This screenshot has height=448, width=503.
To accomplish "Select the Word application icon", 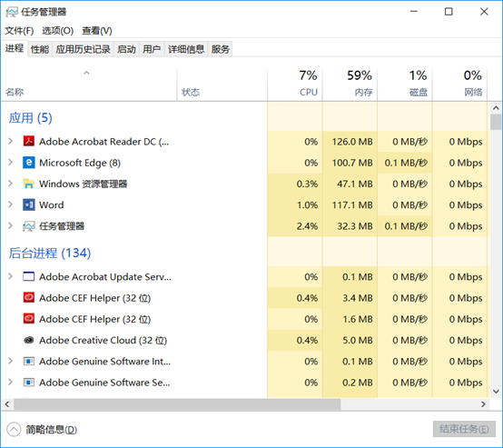I will pyautogui.click(x=29, y=204).
